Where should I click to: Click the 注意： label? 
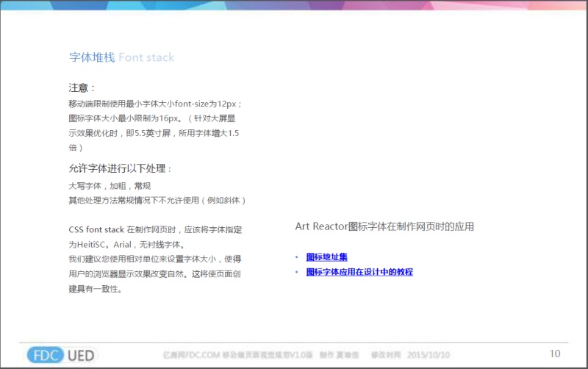pos(82,87)
